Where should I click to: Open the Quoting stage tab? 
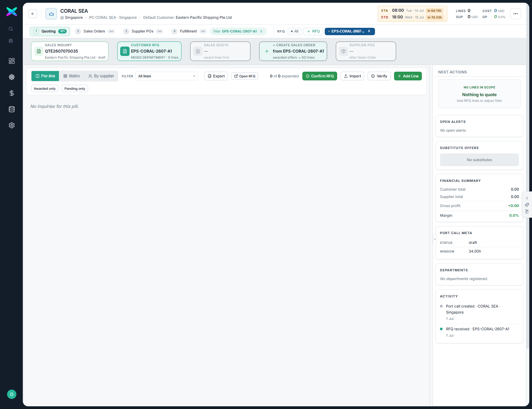click(50, 31)
